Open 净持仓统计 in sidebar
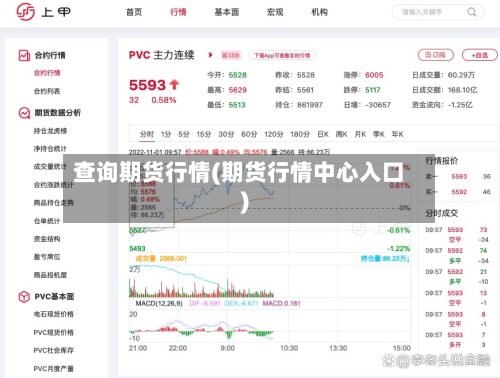500x378 pixels. pyautogui.click(x=50, y=149)
